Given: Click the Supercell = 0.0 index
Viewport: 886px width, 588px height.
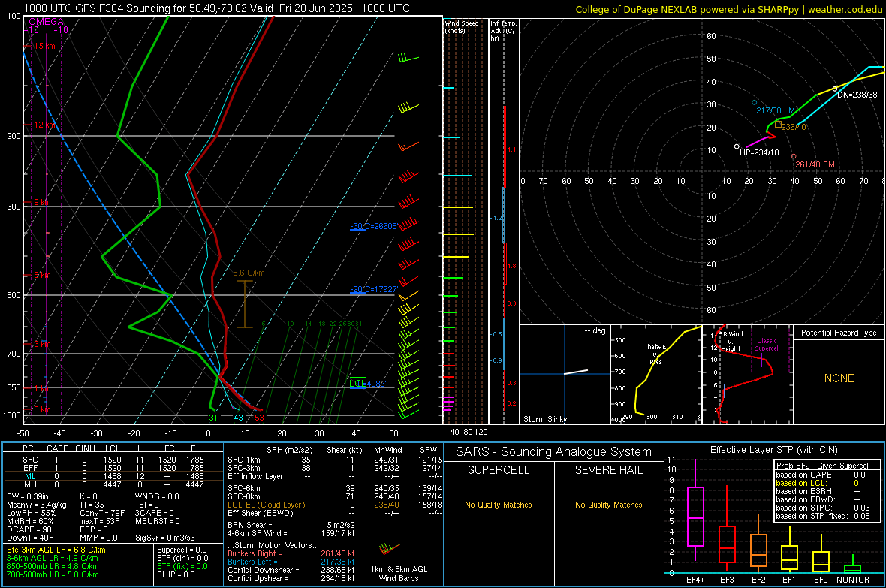Looking at the screenshot, I should tap(182, 550).
